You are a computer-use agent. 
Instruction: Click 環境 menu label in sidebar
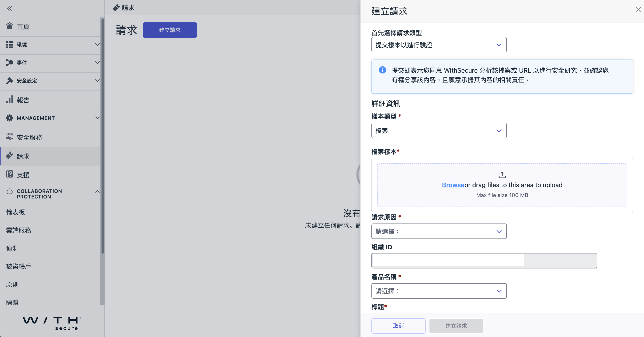point(22,45)
